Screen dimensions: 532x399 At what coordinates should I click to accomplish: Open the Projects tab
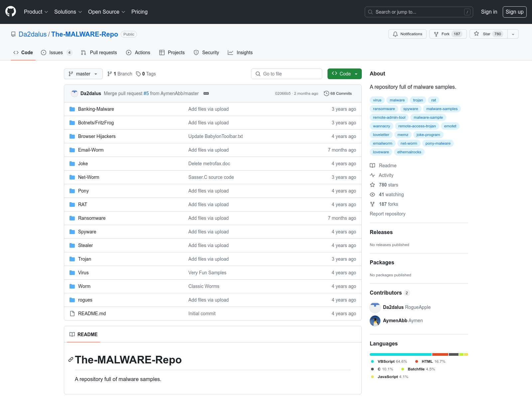tap(172, 53)
